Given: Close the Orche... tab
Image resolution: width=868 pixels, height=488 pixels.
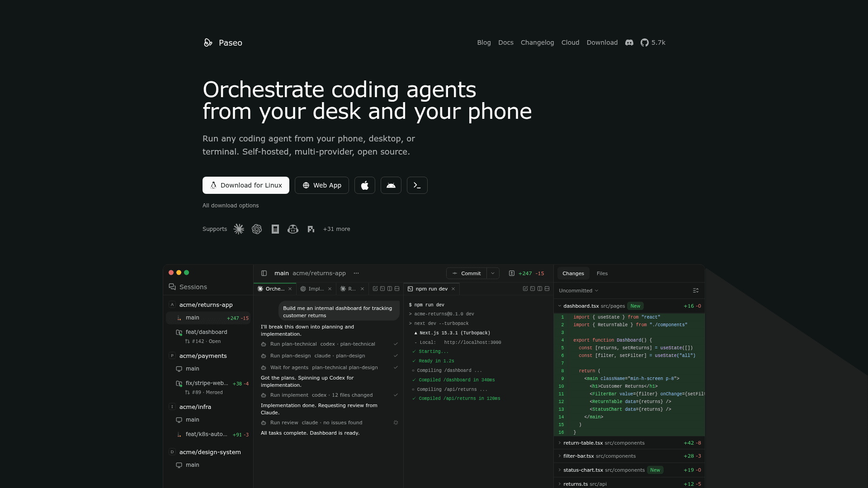Looking at the screenshot, I should (x=290, y=289).
